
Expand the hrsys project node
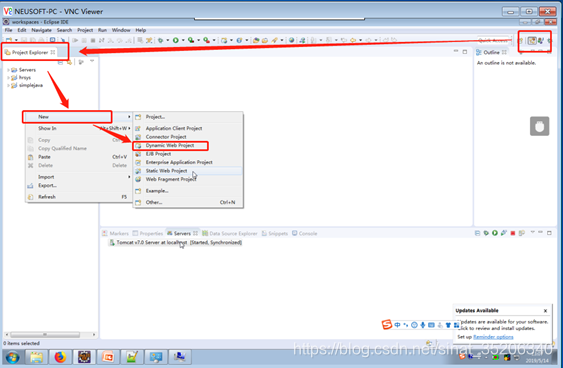click(x=8, y=78)
